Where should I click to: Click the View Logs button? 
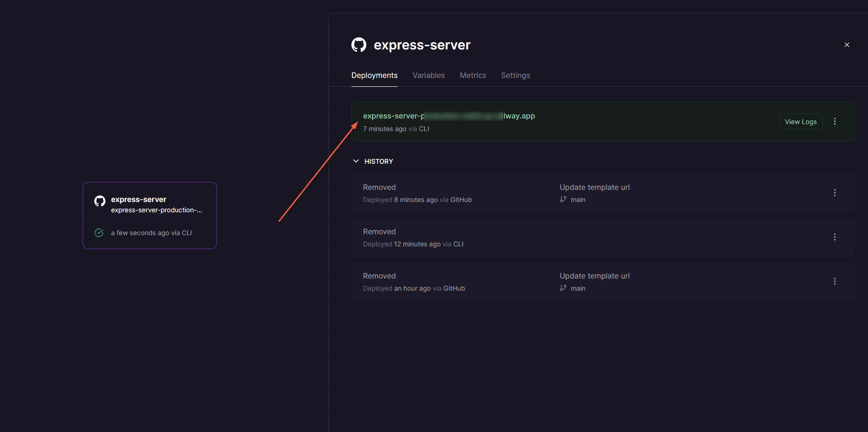click(x=800, y=122)
